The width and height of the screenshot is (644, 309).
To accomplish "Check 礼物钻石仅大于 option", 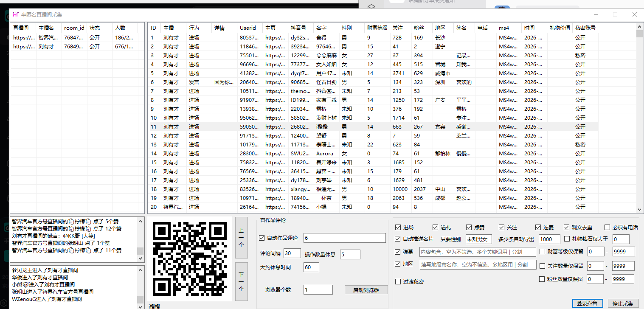I will point(567,239).
